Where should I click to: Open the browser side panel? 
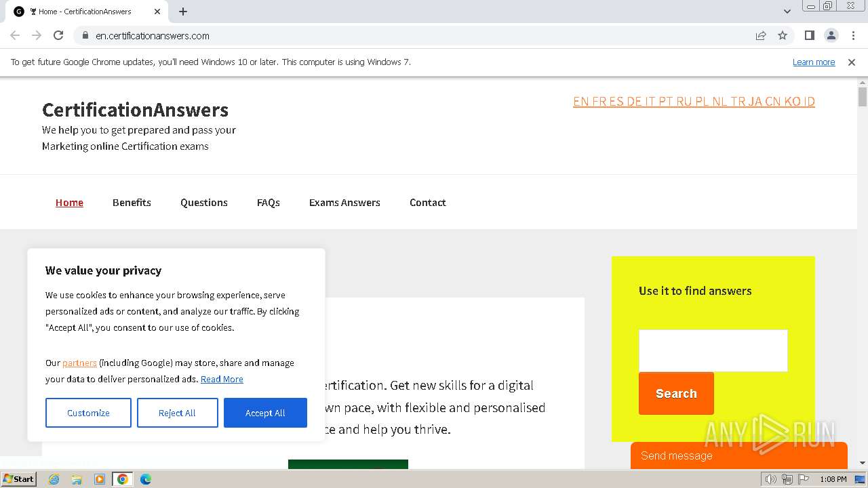pos(809,35)
